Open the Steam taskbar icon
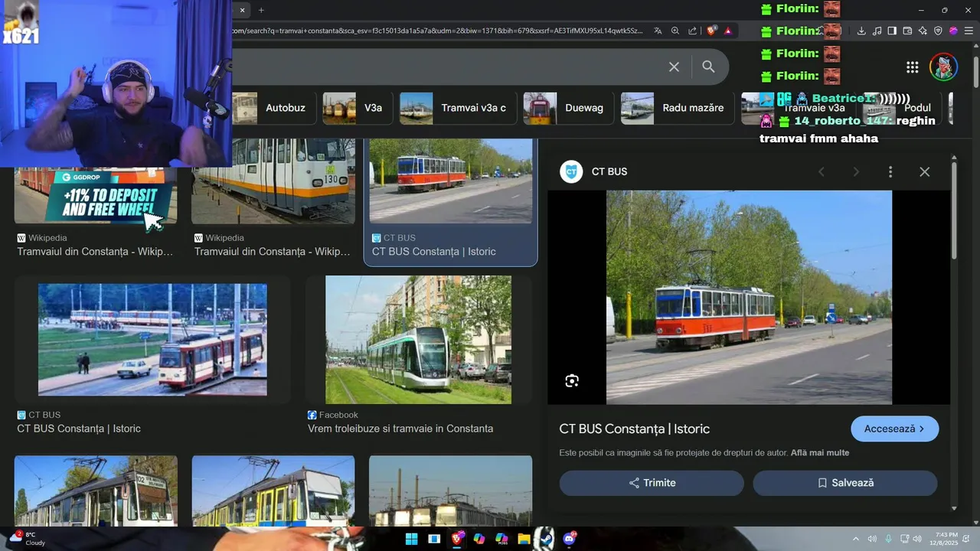The height and width of the screenshot is (551, 980). pyautogui.click(x=546, y=539)
